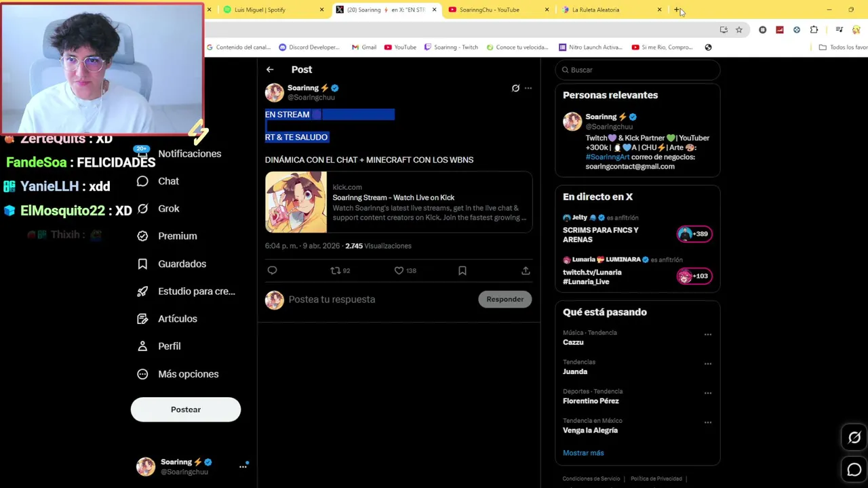Viewport: 868px width, 488px height.
Task: Open options for Florentino Pérez trend
Action: click(708, 393)
